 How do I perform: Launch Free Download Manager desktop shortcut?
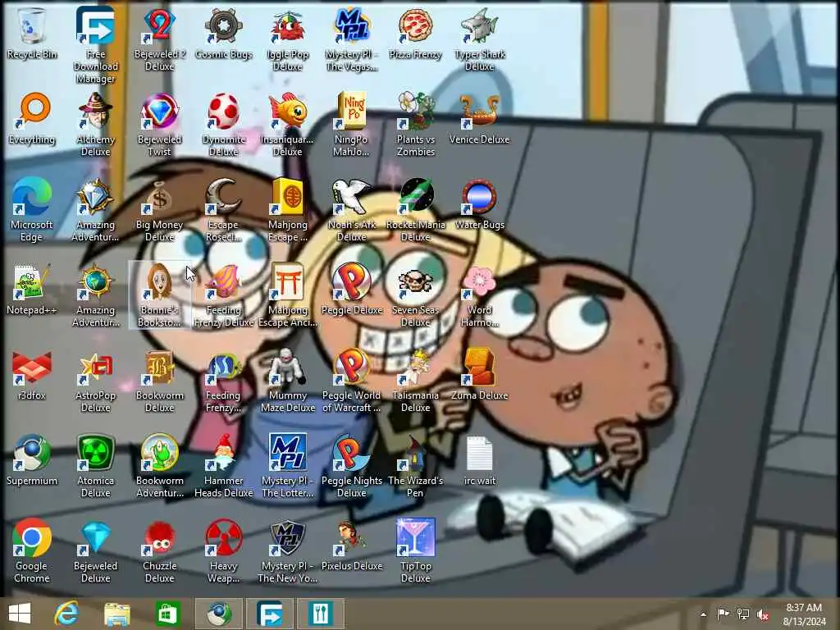click(x=95, y=45)
